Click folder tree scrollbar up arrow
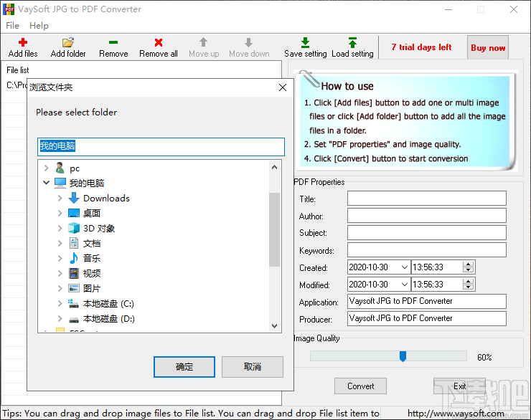Image resolution: width=531 pixels, height=420 pixels. coord(275,167)
